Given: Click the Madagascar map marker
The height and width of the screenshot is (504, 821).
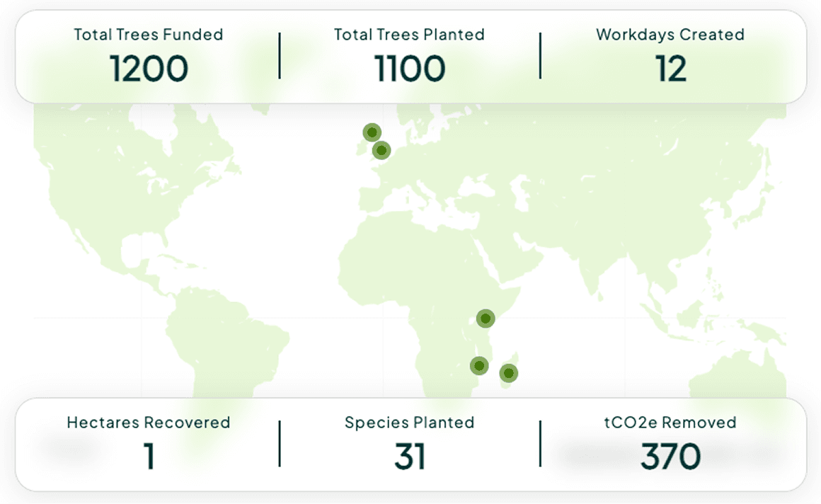Looking at the screenshot, I should [x=508, y=373].
